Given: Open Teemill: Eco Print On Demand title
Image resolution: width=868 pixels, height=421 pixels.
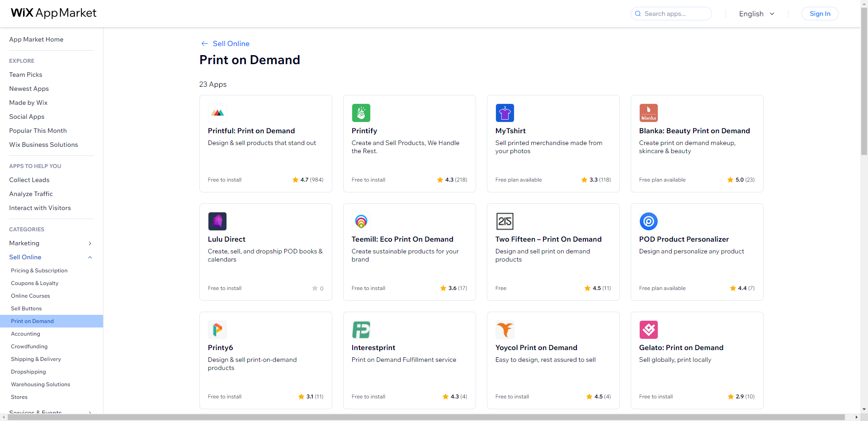Looking at the screenshot, I should [x=402, y=239].
